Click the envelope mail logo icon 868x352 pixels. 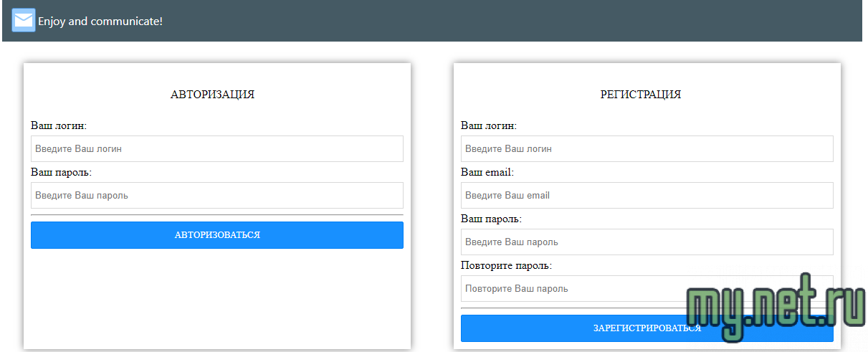pos(24,21)
